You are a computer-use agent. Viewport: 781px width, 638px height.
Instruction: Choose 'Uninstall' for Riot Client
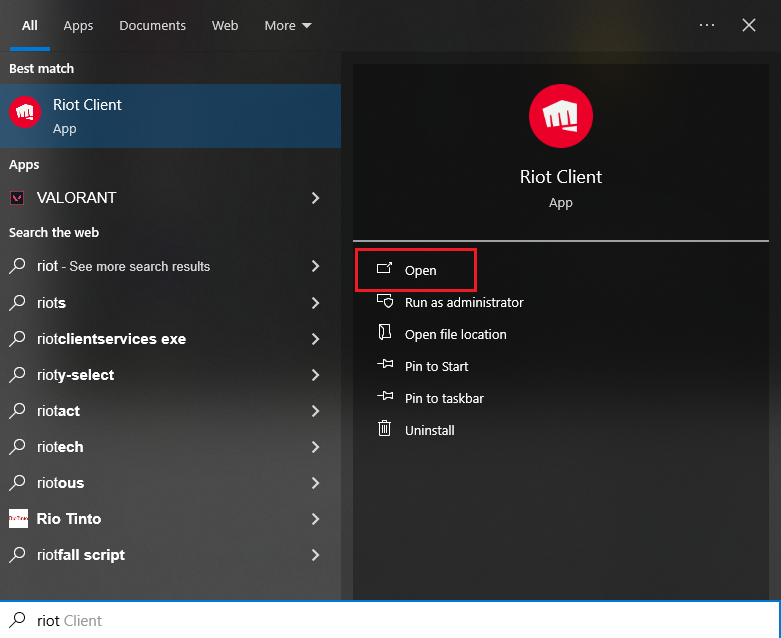pos(429,430)
